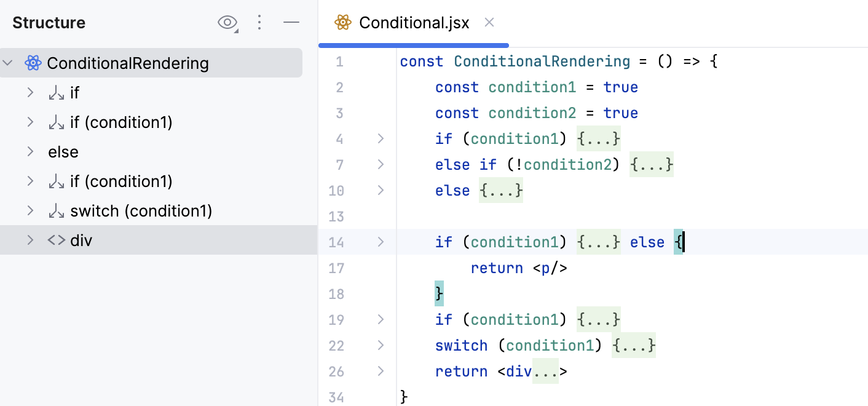Click the <> tag icon beside div
The image size is (868, 406).
pos(55,240)
